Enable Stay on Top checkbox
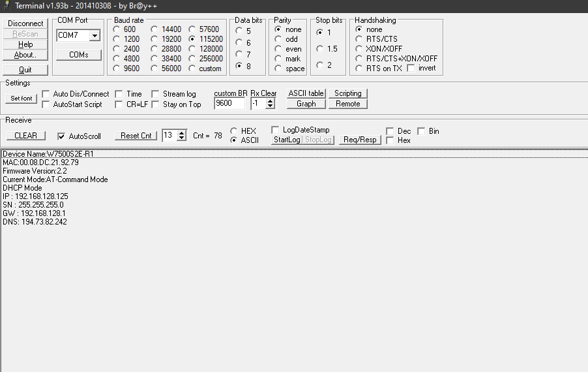Image resolution: width=588 pixels, height=372 pixels. coord(155,104)
